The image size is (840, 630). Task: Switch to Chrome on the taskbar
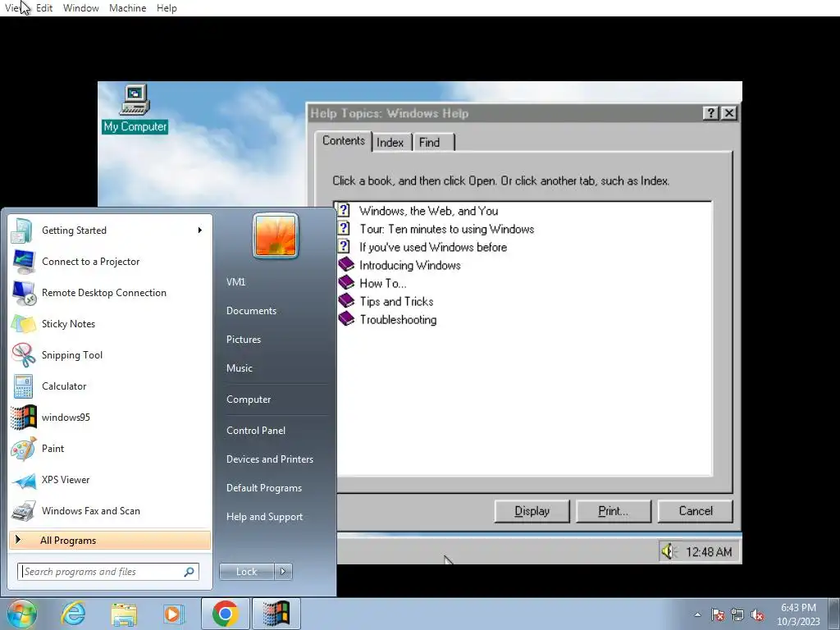(225, 614)
